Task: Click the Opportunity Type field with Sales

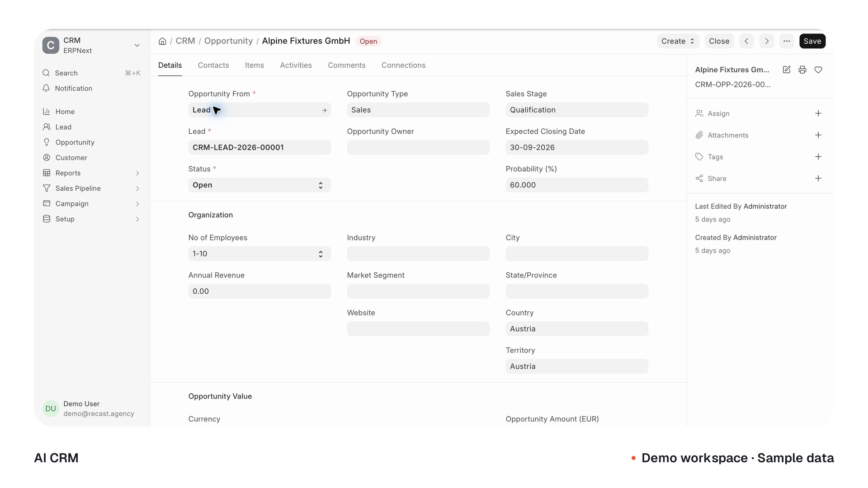Action: coord(418,110)
